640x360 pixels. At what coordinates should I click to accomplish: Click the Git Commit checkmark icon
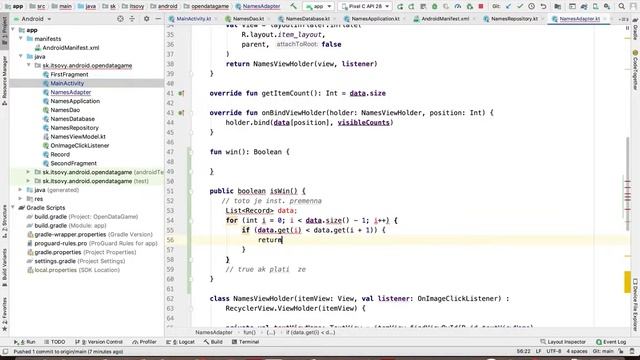coord(520,6)
